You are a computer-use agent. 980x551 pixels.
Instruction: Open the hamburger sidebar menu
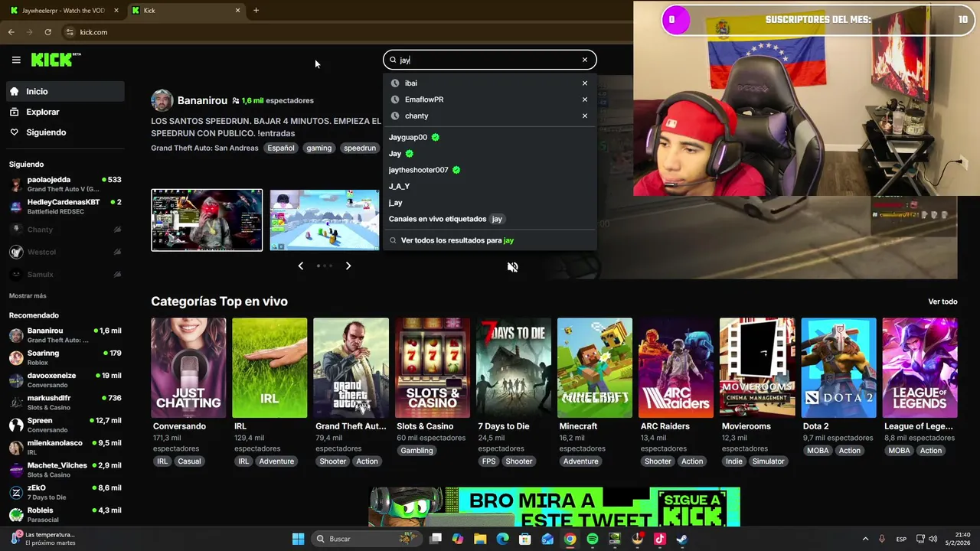pos(16,60)
